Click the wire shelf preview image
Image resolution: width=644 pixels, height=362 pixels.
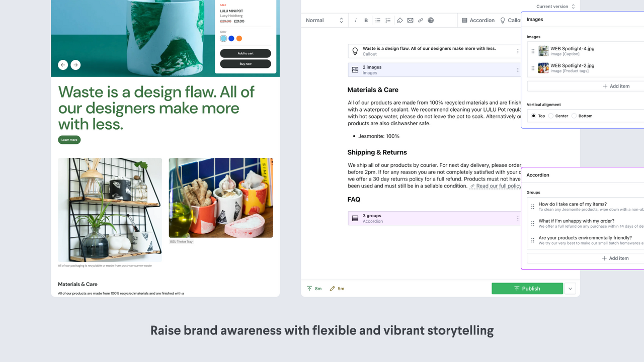110,210
